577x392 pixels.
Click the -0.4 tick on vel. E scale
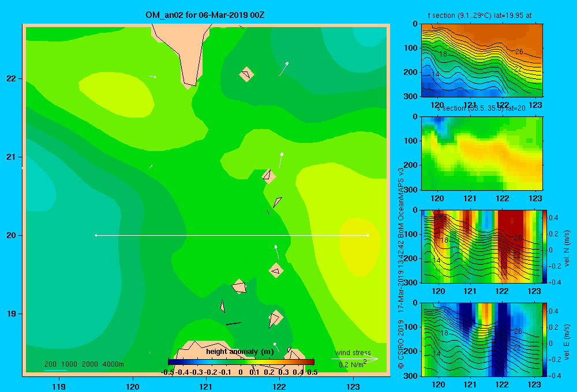point(554,375)
